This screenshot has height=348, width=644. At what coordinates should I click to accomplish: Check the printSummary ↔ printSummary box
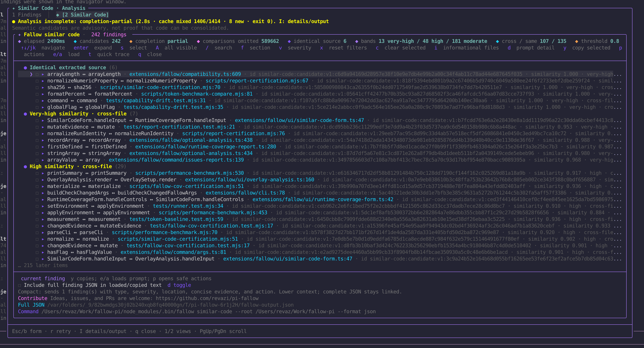[37, 173]
